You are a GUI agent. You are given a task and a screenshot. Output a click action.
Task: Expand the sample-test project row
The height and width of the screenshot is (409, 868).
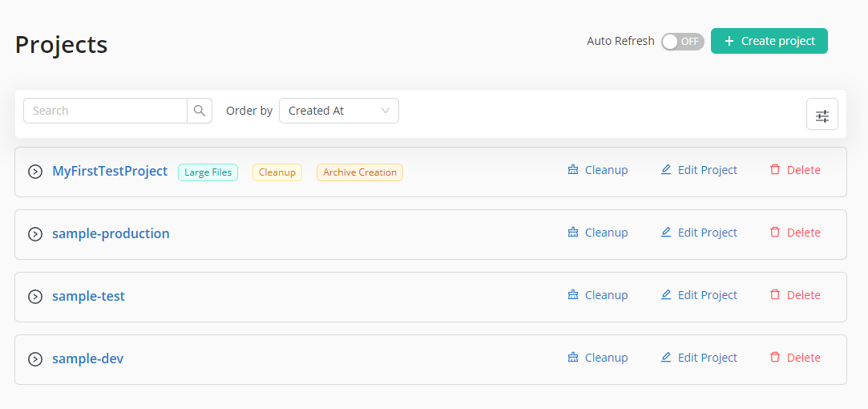(x=35, y=297)
